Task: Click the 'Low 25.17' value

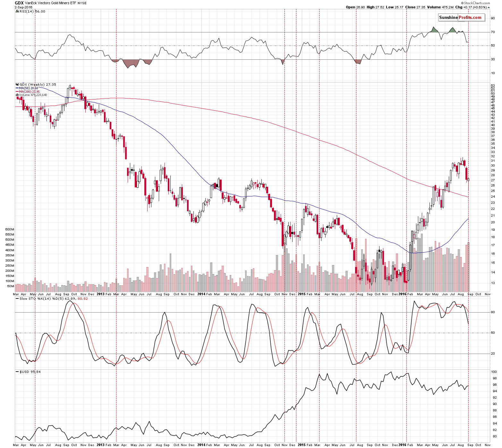Action: pyautogui.click(x=395, y=7)
